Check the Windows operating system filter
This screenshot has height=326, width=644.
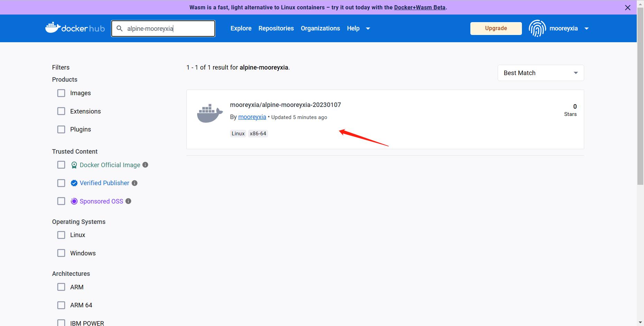click(x=61, y=253)
